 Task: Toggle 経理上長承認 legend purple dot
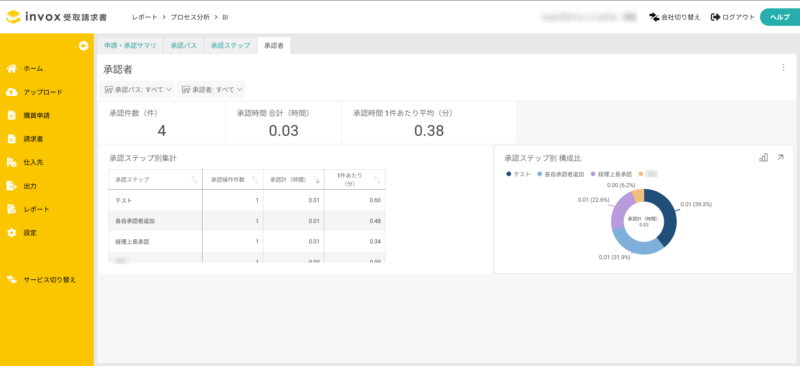click(593, 174)
